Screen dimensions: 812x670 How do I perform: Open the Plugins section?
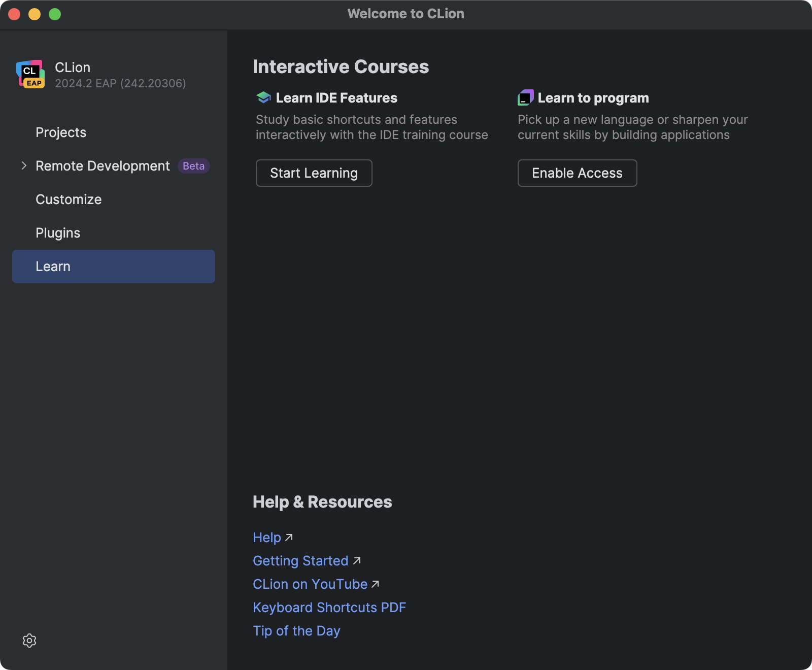[x=57, y=232]
